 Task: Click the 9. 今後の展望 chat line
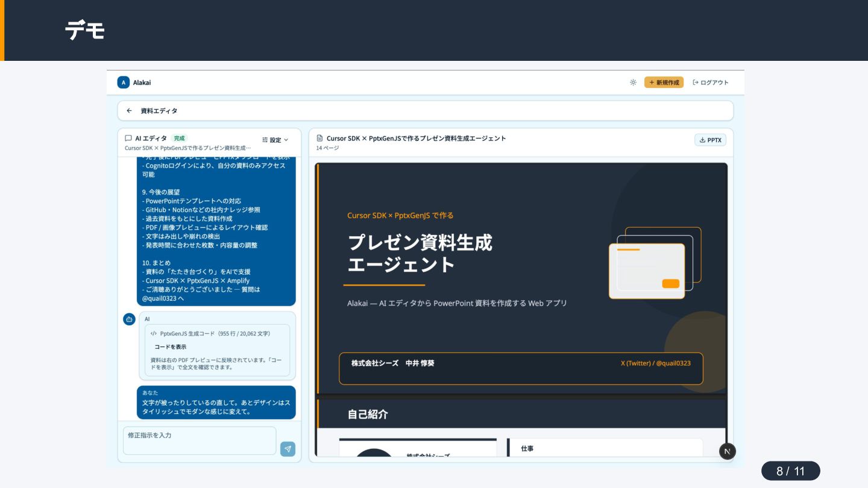click(x=161, y=192)
